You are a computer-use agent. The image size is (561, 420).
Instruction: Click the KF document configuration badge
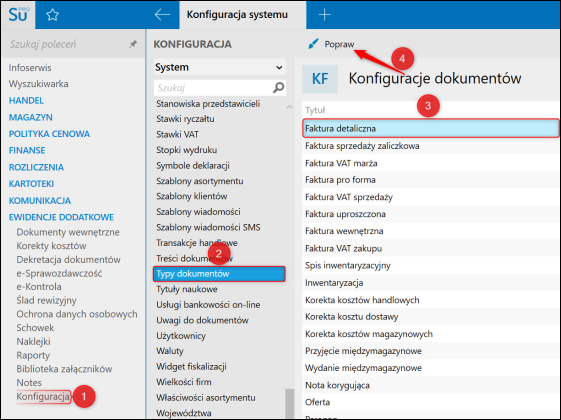pyautogui.click(x=320, y=79)
